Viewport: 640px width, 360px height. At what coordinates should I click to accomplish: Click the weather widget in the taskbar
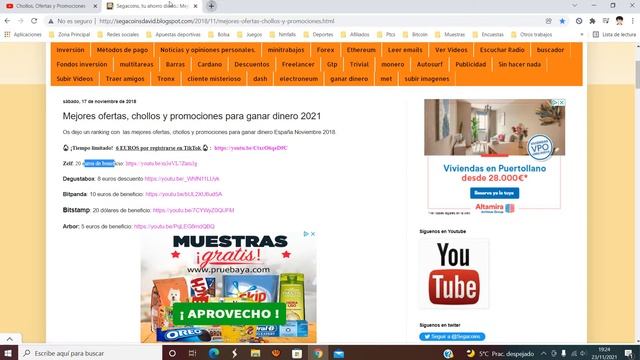500,353
